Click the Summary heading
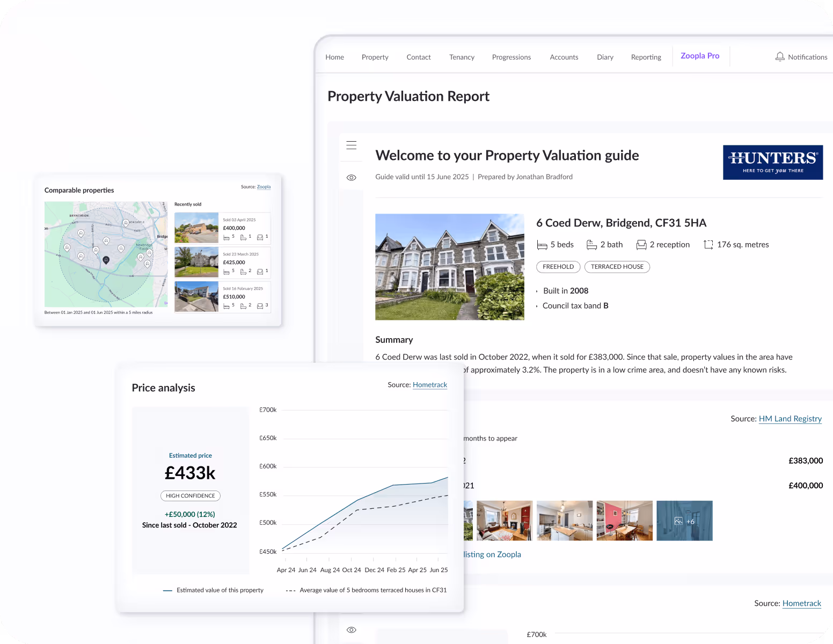The width and height of the screenshot is (833, 644). coord(394,340)
